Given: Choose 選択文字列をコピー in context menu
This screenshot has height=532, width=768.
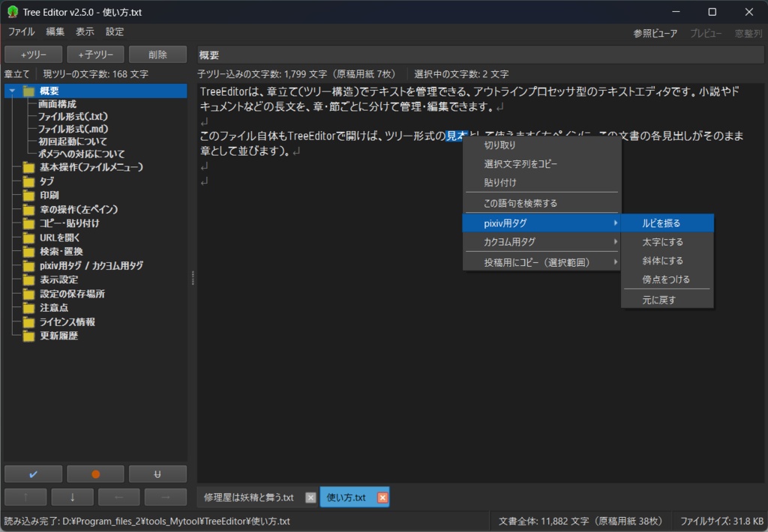Looking at the screenshot, I should [541, 164].
